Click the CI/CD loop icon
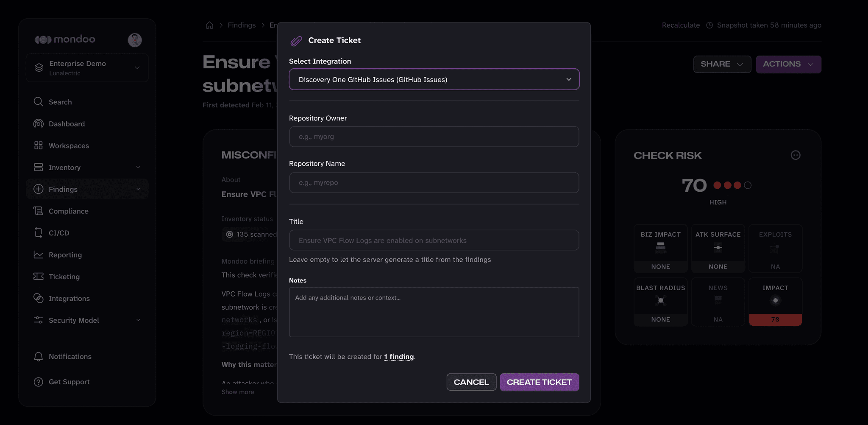 [x=38, y=233]
